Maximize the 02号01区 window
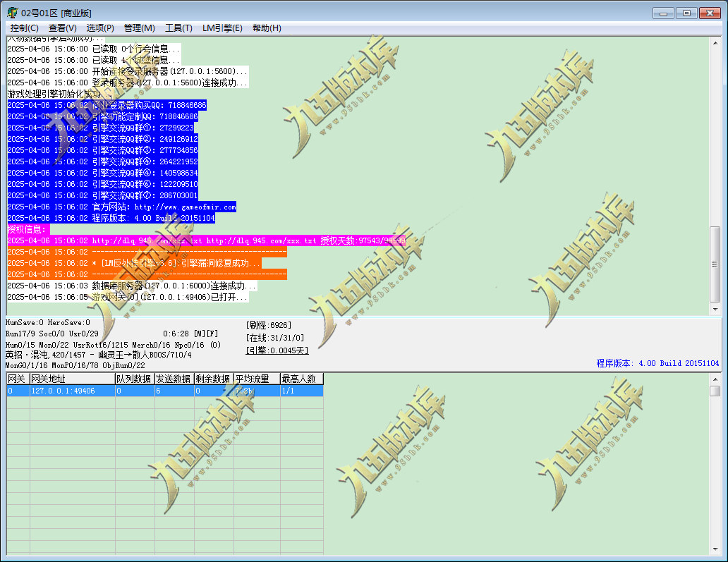The width and height of the screenshot is (728, 562). click(686, 13)
